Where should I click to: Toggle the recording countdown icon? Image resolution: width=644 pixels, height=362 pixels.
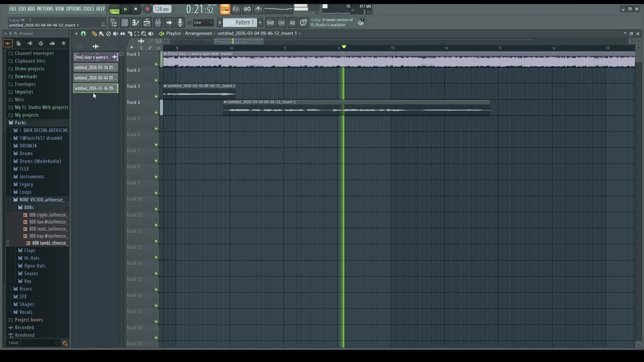(x=236, y=9)
